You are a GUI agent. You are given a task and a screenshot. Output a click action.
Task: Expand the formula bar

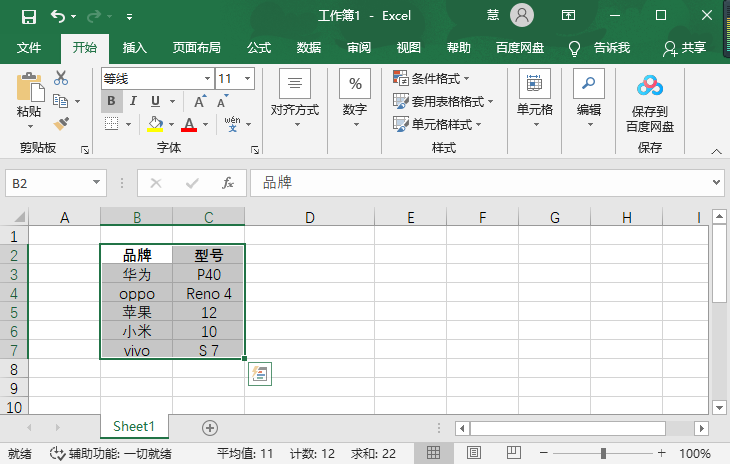tap(716, 182)
